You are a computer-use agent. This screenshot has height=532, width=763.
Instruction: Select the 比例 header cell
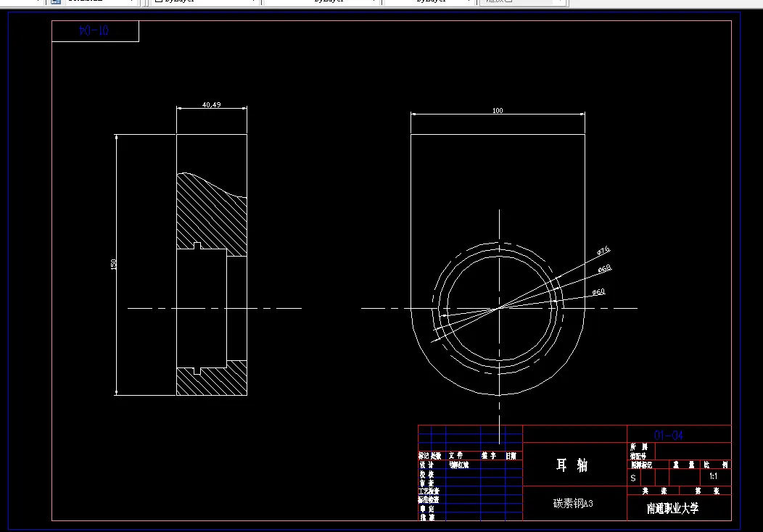coord(716,465)
